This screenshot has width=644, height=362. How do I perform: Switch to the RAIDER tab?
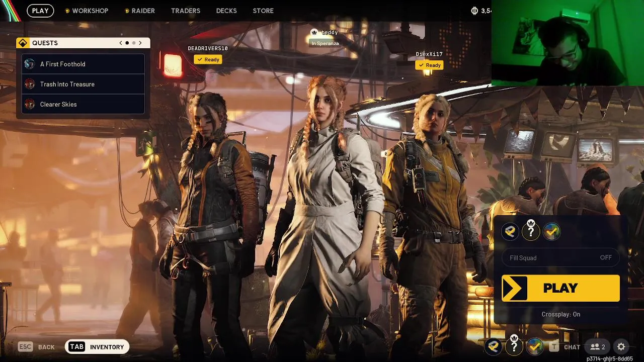143,11
